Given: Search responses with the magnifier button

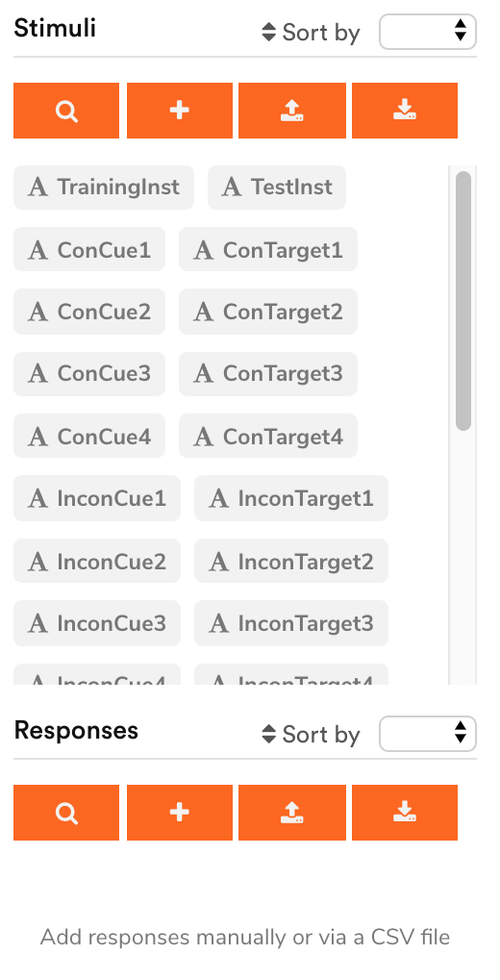Looking at the screenshot, I should [66, 813].
